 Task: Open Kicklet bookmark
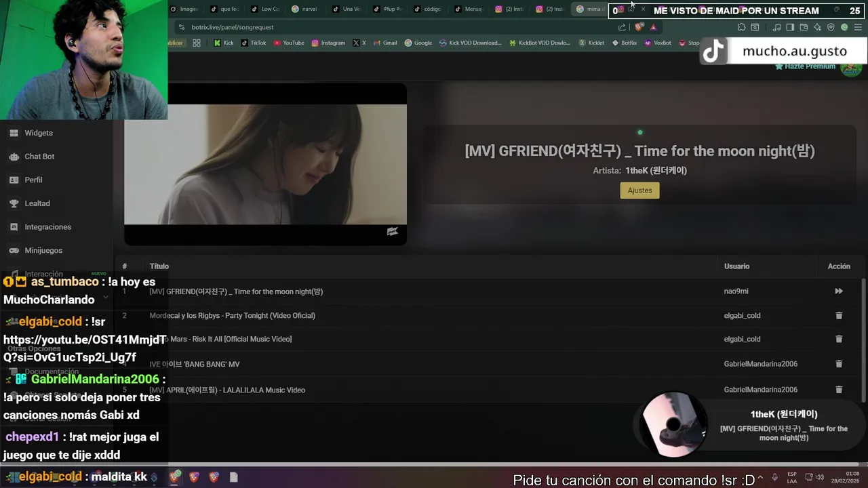591,43
